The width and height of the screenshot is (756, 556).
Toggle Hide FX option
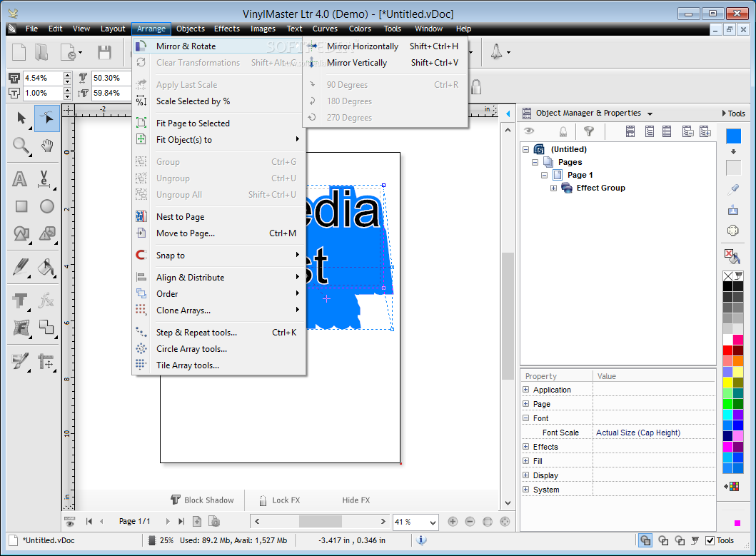(356, 500)
